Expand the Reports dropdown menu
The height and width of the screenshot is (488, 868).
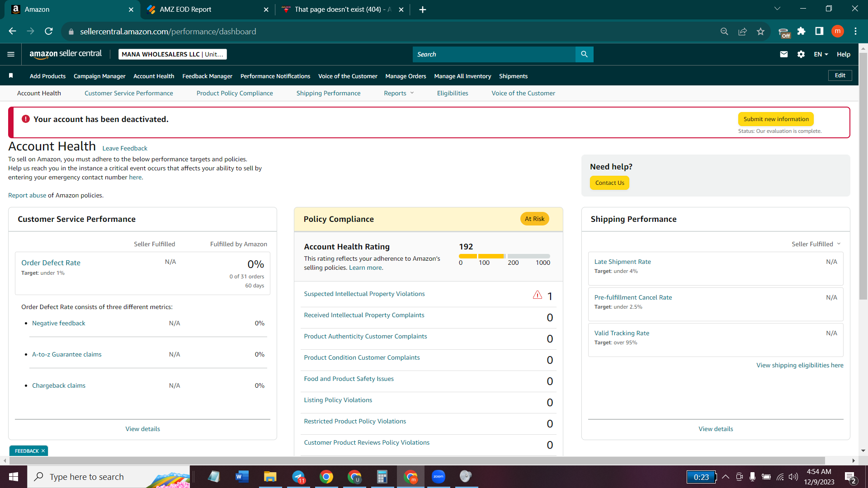pyautogui.click(x=399, y=93)
